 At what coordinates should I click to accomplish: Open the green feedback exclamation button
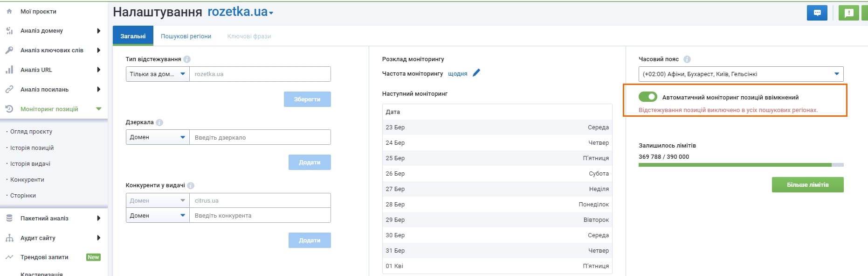point(848,13)
